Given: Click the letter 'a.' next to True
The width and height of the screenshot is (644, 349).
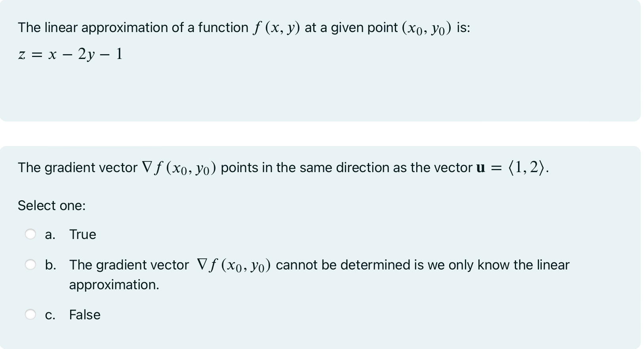Looking at the screenshot, I should (x=50, y=234).
